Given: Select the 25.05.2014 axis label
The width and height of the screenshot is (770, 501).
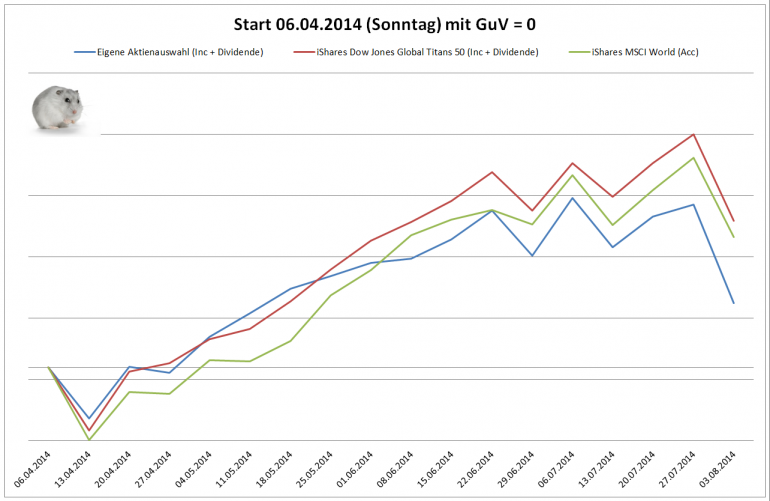Looking at the screenshot, I should (314, 469).
